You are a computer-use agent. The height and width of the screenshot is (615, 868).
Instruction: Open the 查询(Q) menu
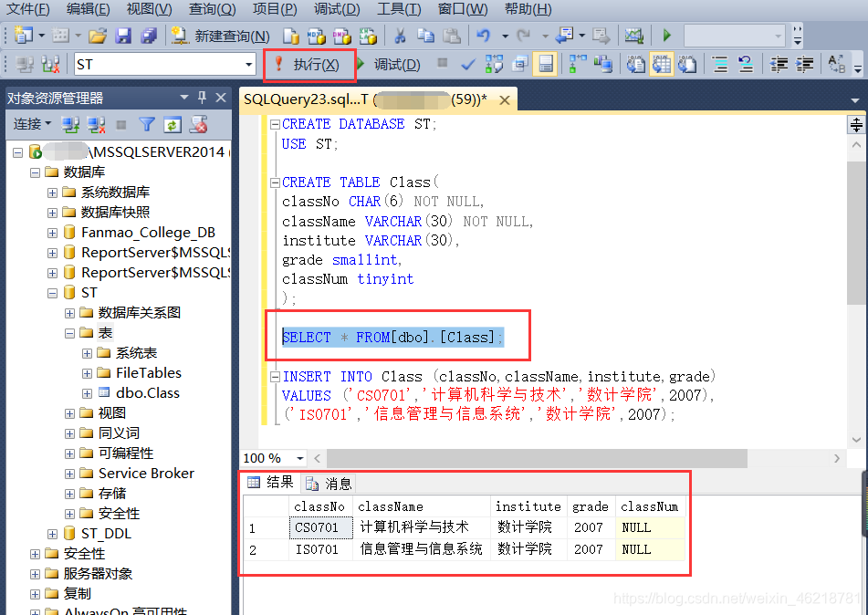pyautogui.click(x=212, y=9)
